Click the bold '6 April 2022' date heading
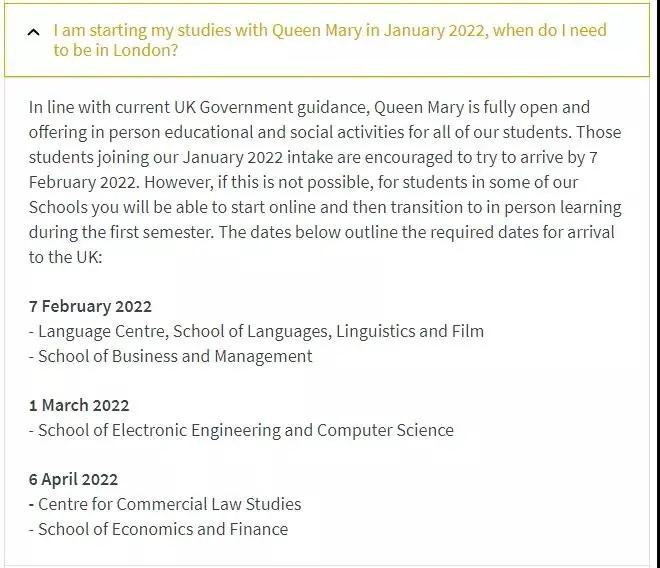Viewport: 660px width, 568px height. point(73,479)
